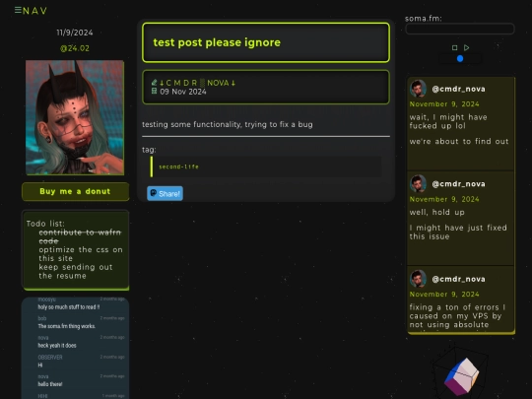Click first @cmdr_nova post avatar
The height and width of the screenshot is (399, 532).
pos(418,89)
